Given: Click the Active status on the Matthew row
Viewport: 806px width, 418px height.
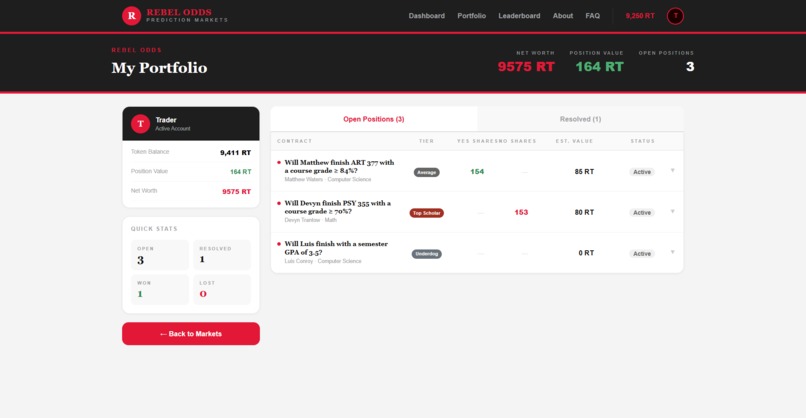Looking at the screenshot, I should coord(642,172).
